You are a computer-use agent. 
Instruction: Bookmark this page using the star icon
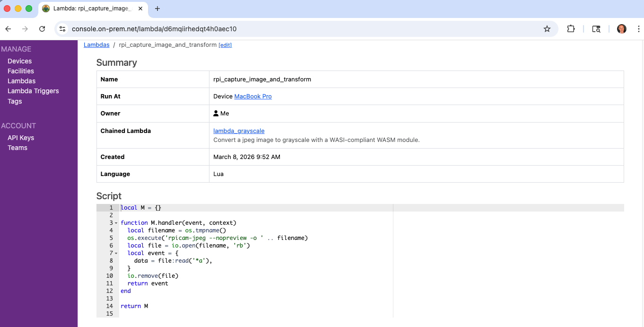547,29
